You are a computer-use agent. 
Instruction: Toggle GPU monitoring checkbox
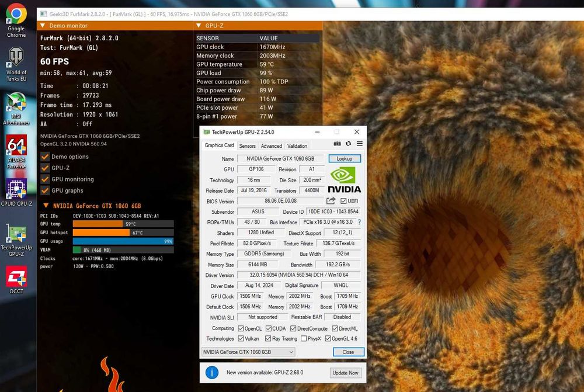pyautogui.click(x=45, y=179)
